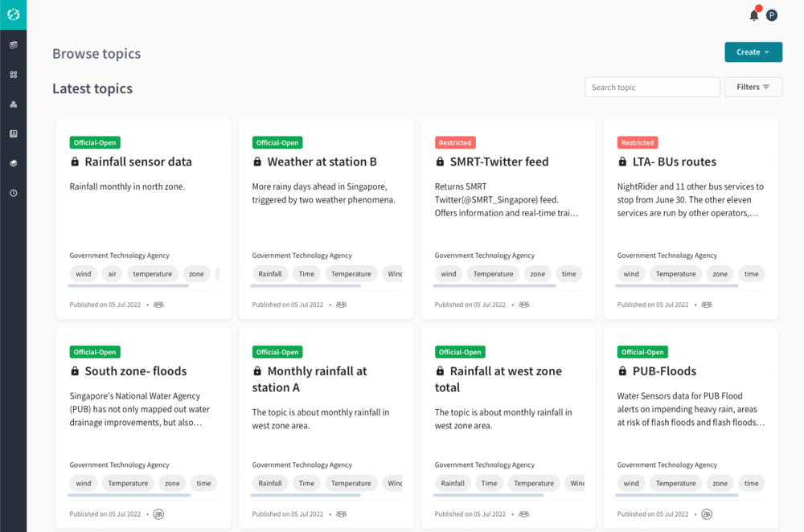Click the app logo in the sidebar

[x=13, y=14]
